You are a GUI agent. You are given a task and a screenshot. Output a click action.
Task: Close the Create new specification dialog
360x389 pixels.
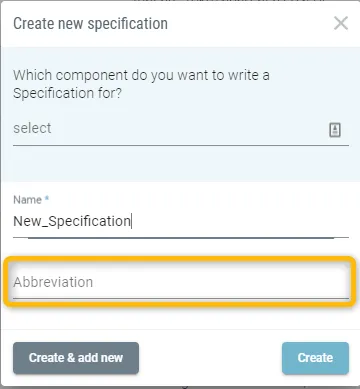[341, 23]
